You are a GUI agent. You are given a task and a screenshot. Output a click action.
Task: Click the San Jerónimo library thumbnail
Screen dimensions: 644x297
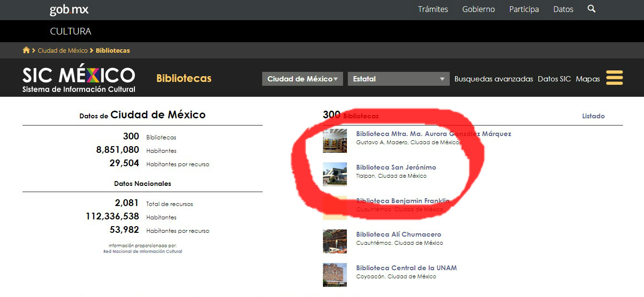(x=335, y=174)
